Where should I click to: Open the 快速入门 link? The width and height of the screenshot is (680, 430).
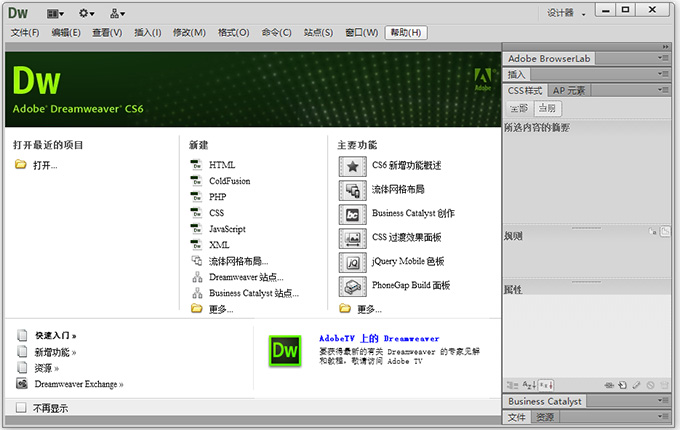coord(56,336)
